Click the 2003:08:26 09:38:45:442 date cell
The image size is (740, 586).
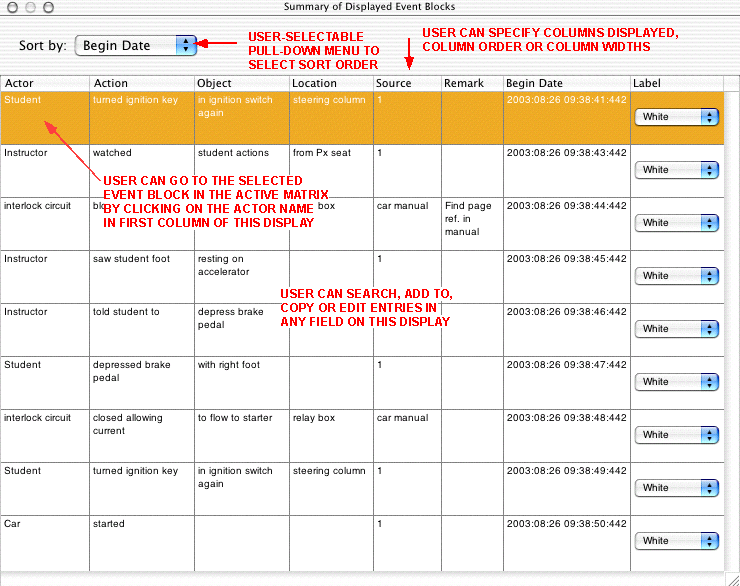567,276
